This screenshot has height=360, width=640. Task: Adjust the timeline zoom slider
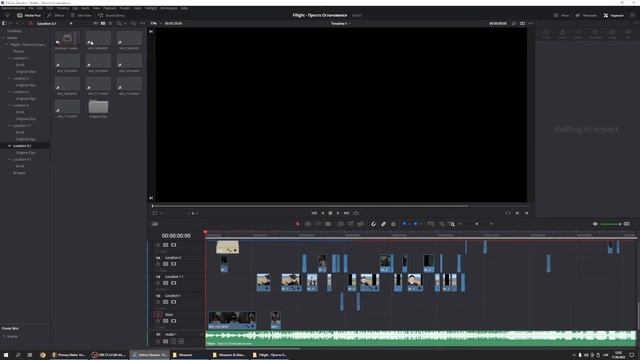click(x=476, y=224)
